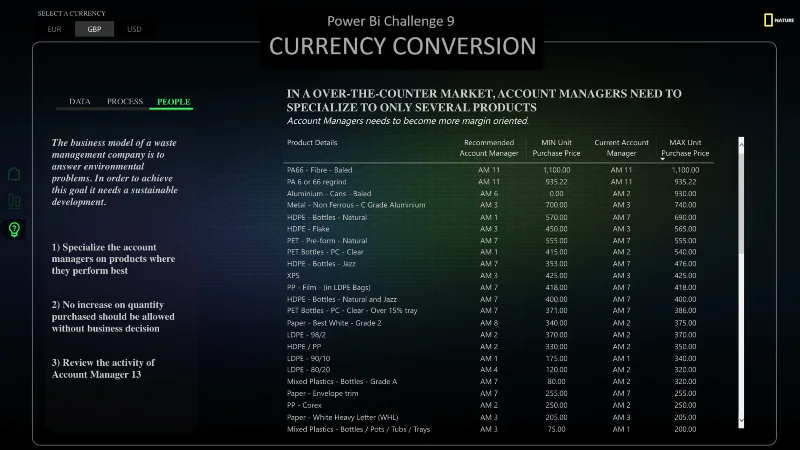The height and width of the screenshot is (450, 800).
Task: Select Aluminium - Cans - Baled row
Action: (498, 193)
